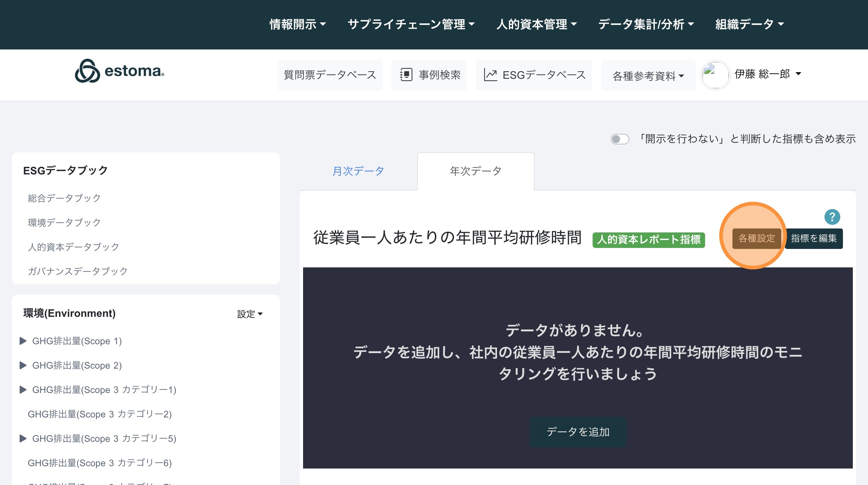Screen dimensions: 868x485
Task: Open the 各種参考資料 dropdown
Action: (648, 76)
